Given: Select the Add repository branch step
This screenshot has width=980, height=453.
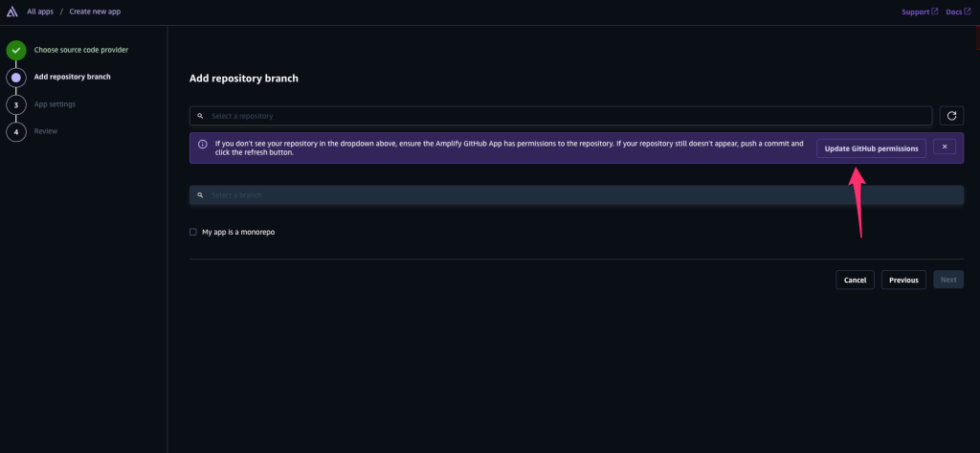Looking at the screenshot, I should (72, 77).
